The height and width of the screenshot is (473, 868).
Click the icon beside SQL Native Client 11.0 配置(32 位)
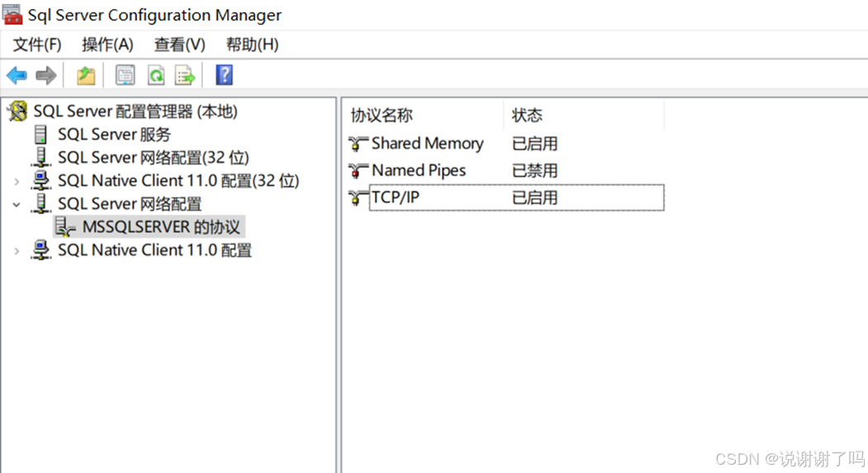(x=41, y=180)
